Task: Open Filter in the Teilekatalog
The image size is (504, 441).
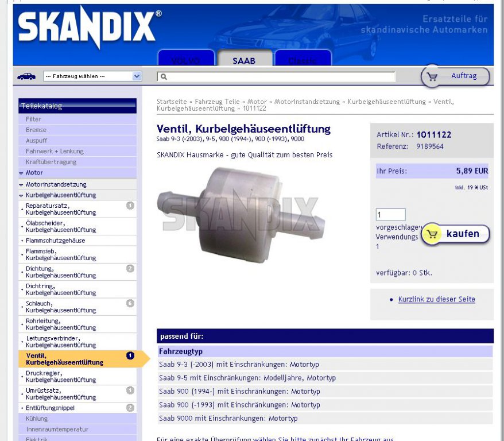Action: click(x=77, y=119)
